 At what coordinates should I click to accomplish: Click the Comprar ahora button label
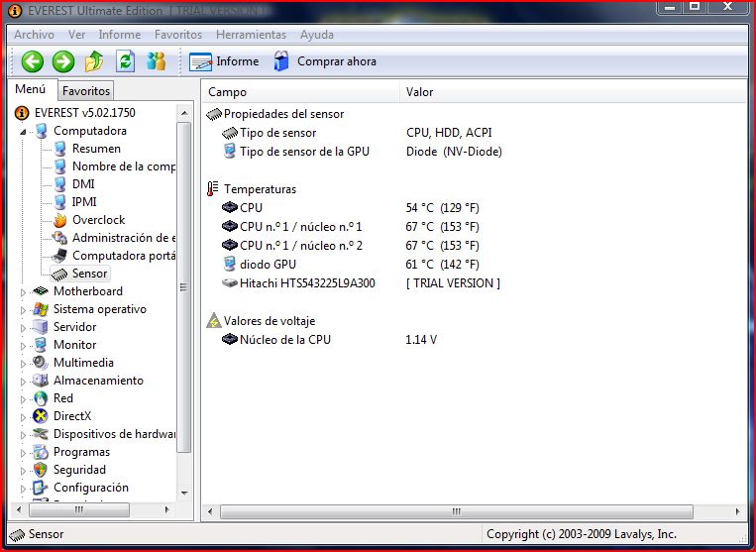point(337,61)
